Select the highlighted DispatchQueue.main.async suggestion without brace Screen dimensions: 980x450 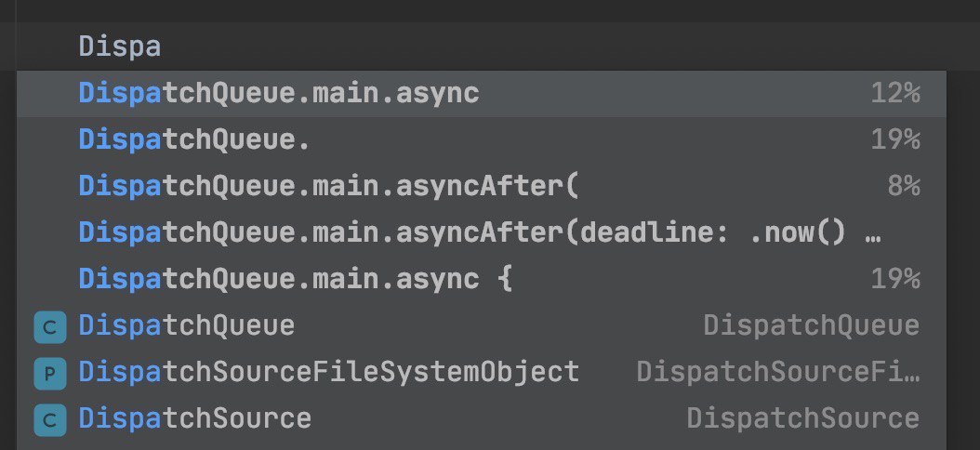tap(279, 93)
